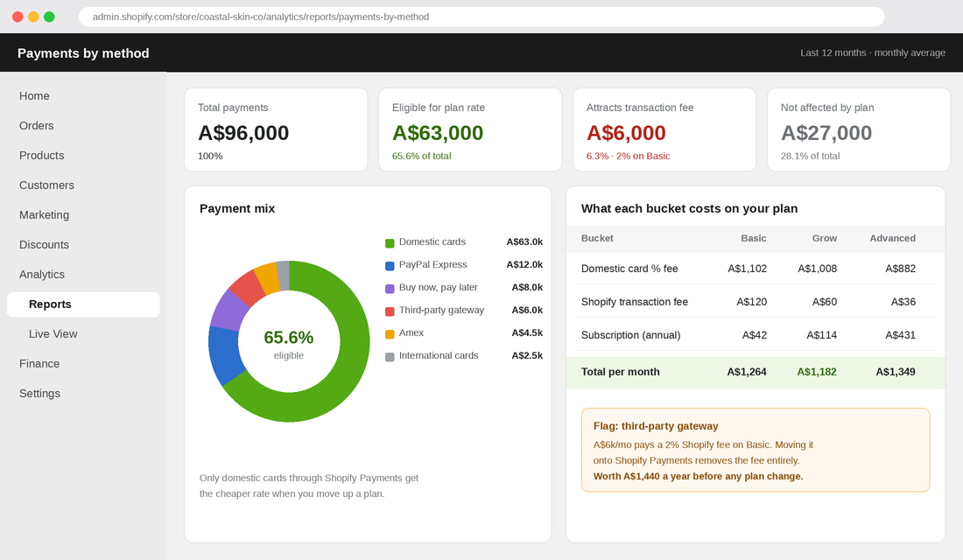
Task: Click the What each bucket costs heading
Action: click(x=689, y=209)
